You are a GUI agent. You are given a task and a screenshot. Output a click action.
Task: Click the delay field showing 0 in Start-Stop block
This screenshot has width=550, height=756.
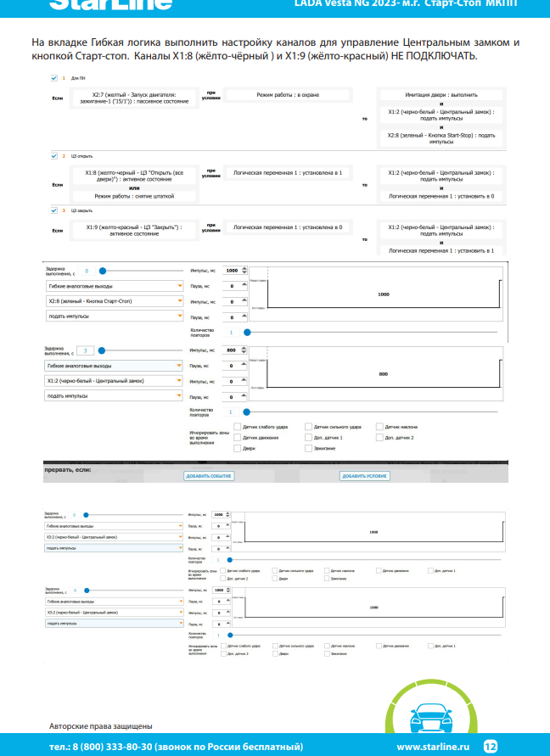87,271
